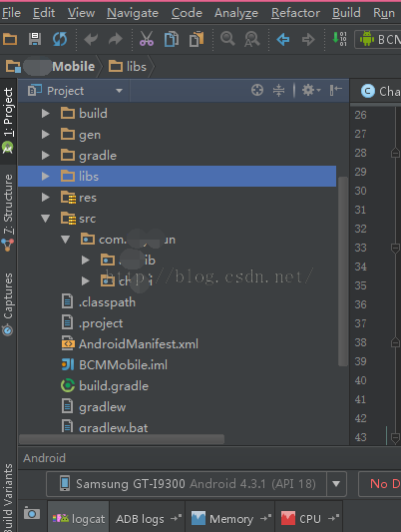
Task: Click the Redo arrow icon
Action: point(116,39)
